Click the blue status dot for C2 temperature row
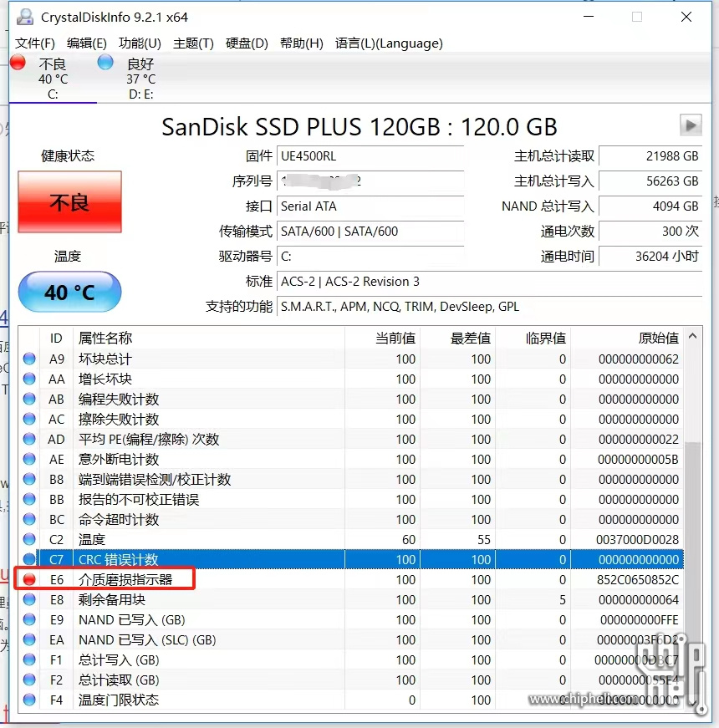The image size is (719, 728). 29,539
